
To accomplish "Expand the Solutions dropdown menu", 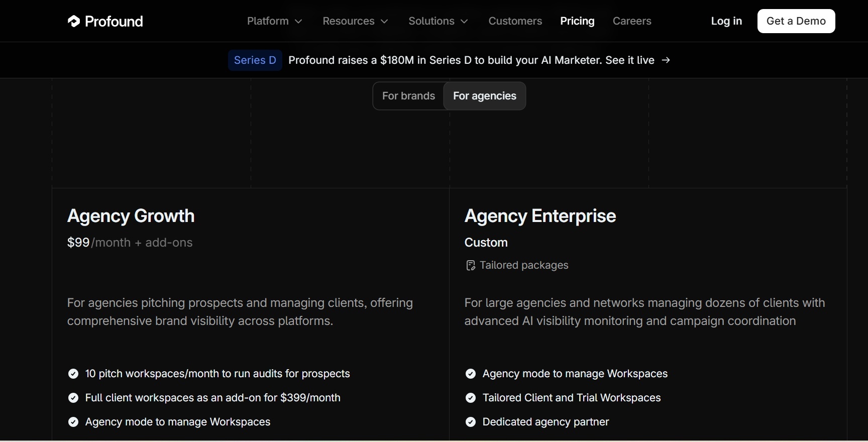I will (439, 21).
